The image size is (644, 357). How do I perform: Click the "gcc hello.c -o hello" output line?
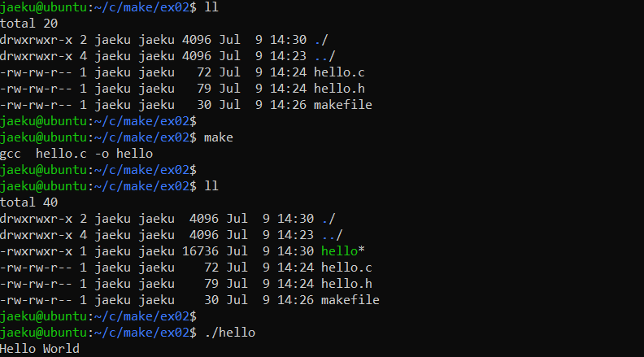(76, 154)
